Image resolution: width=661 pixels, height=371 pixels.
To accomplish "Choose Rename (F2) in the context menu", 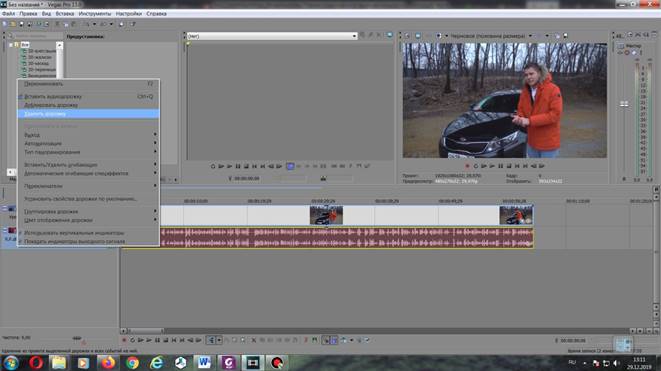I will (x=88, y=84).
